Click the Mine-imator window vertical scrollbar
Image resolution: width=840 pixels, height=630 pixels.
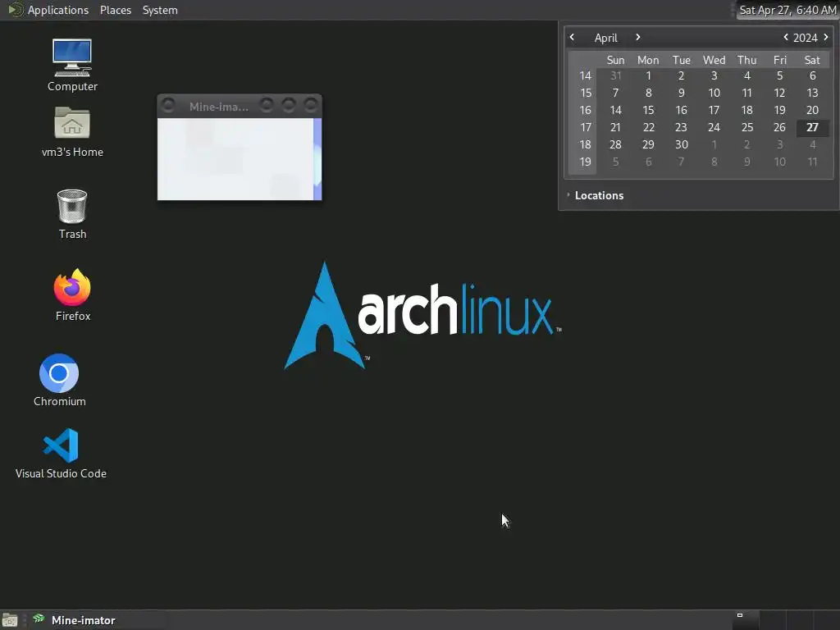317,159
